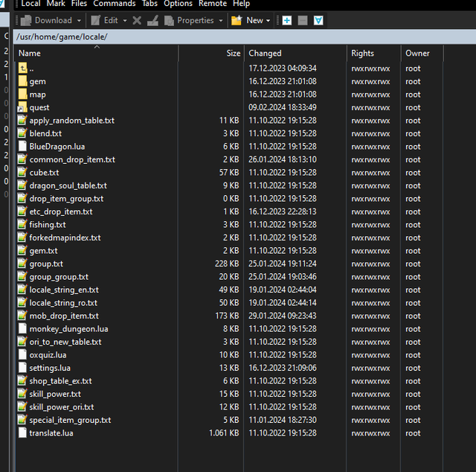Screen dimensions: 476x472
Task: Click the /usr/home/game/locale/ path bar
Action: tap(245, 36)
